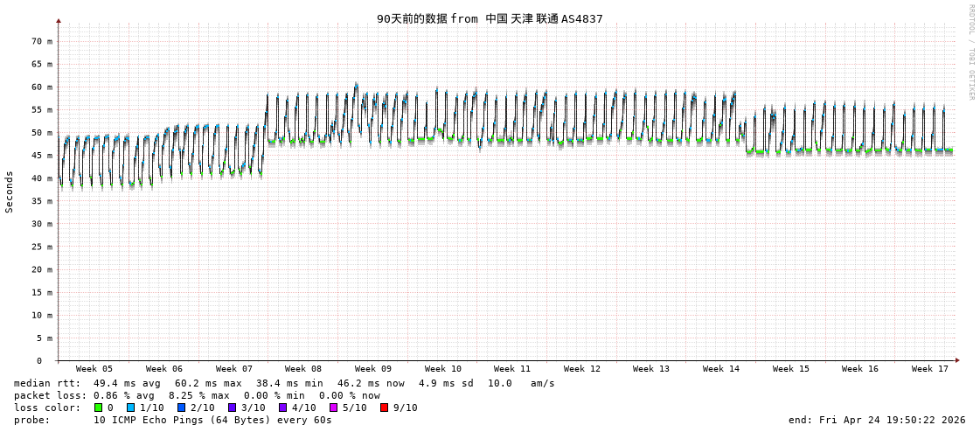Select the magenta 5/10 loss swatch

(x=334, y=408)
